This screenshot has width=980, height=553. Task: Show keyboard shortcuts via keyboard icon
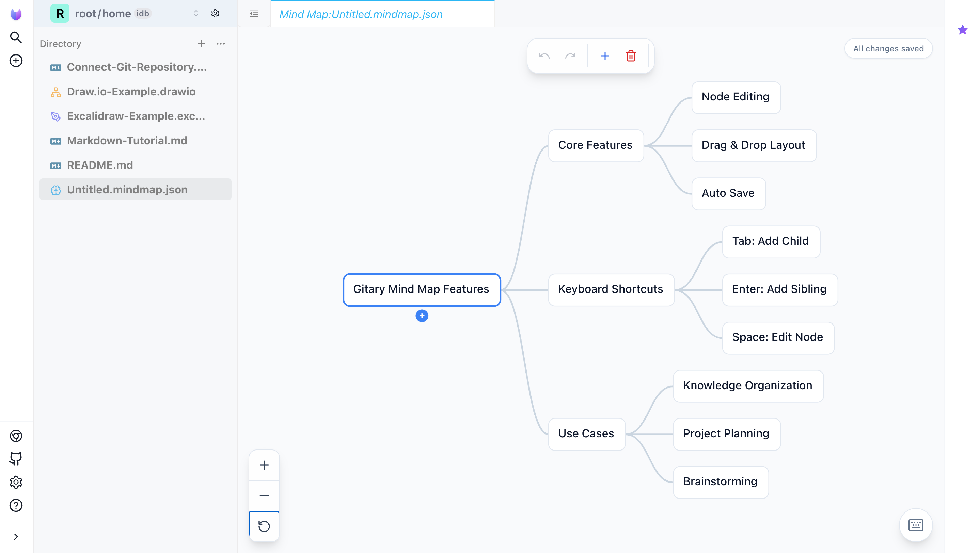[x=916, y=525]
